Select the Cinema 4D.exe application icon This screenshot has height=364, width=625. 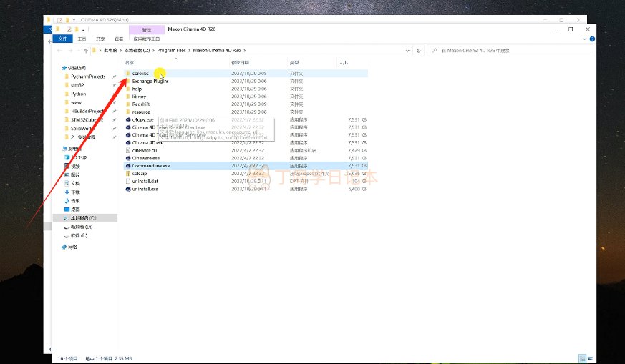tap(128, 142)
